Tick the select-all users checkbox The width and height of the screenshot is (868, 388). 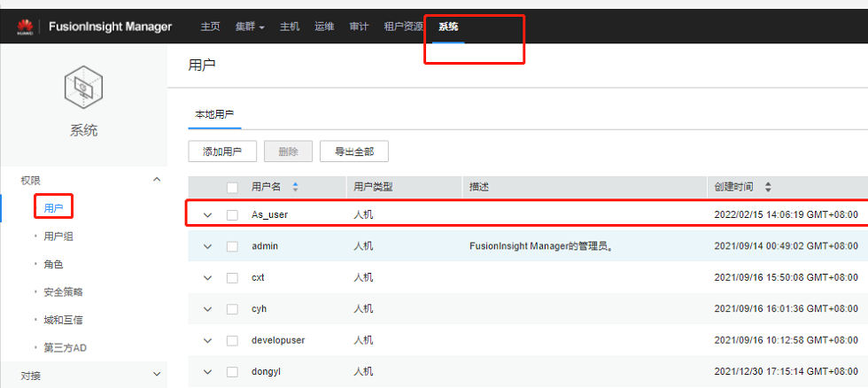tap(232, 188)
